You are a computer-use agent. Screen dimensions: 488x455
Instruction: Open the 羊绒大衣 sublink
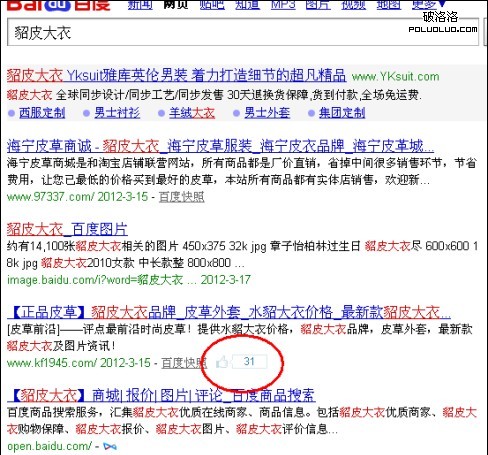point(192,113)
